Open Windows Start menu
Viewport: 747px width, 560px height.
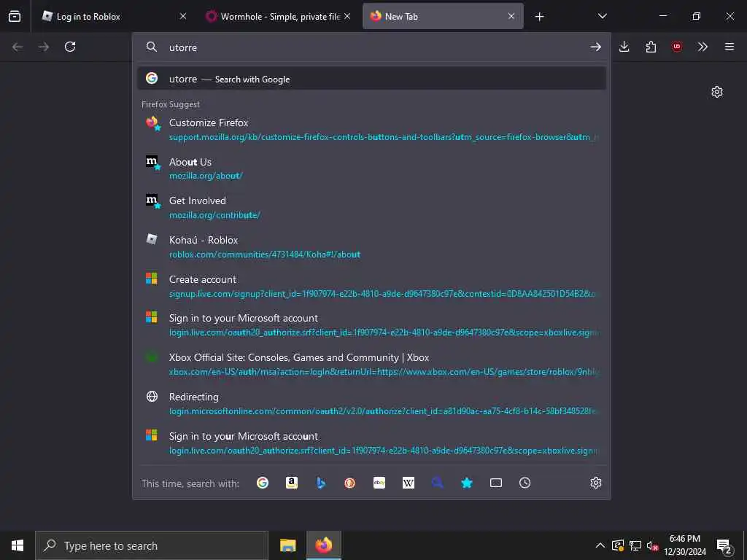(18, 545)
